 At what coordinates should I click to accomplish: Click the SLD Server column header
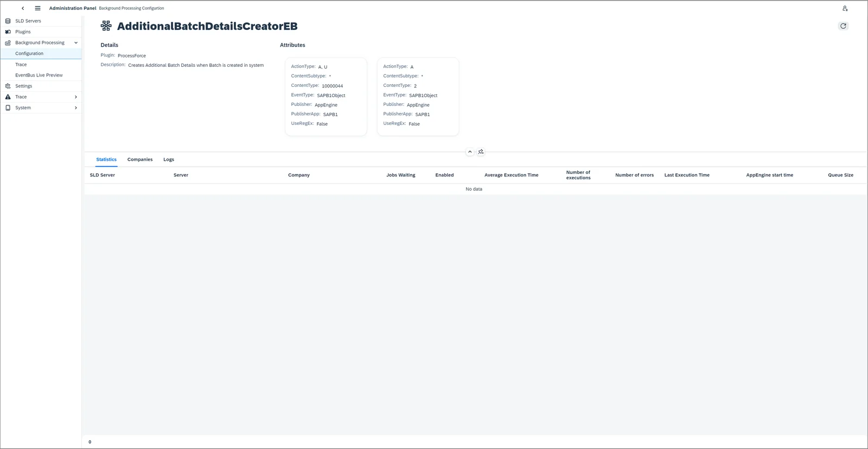click(x=103, y=175)
